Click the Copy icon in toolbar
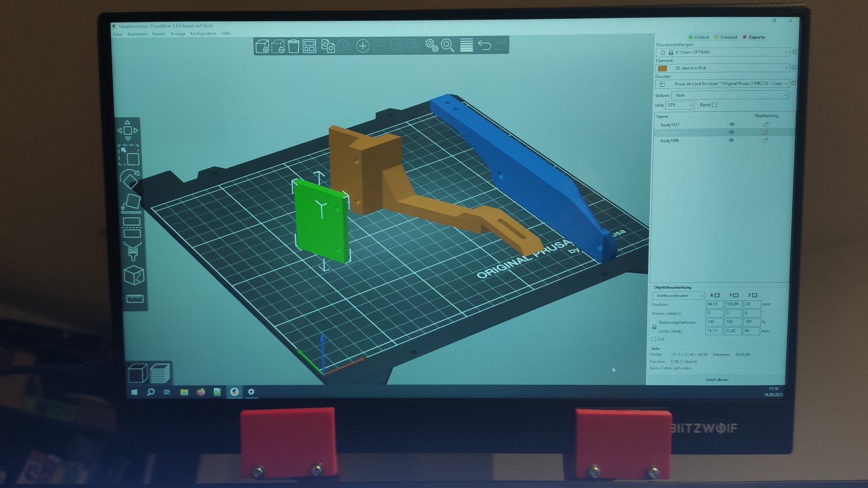 (328, 46)
